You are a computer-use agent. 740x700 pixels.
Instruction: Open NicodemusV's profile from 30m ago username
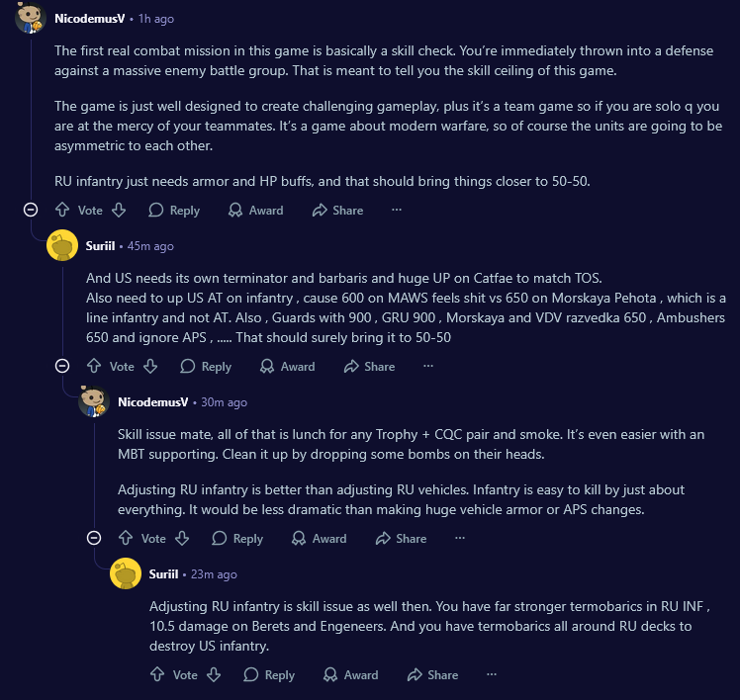(x=154, y=401)
